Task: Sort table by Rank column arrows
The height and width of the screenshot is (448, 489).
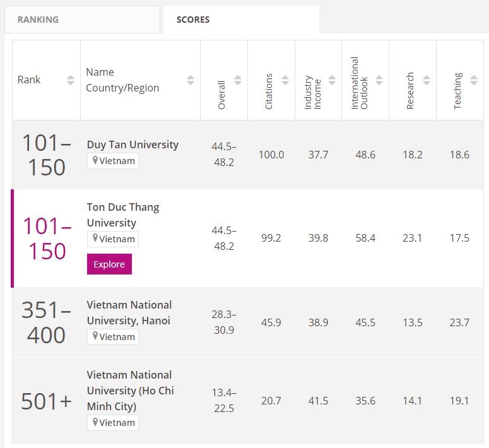Action: click(x=71, y=80)
